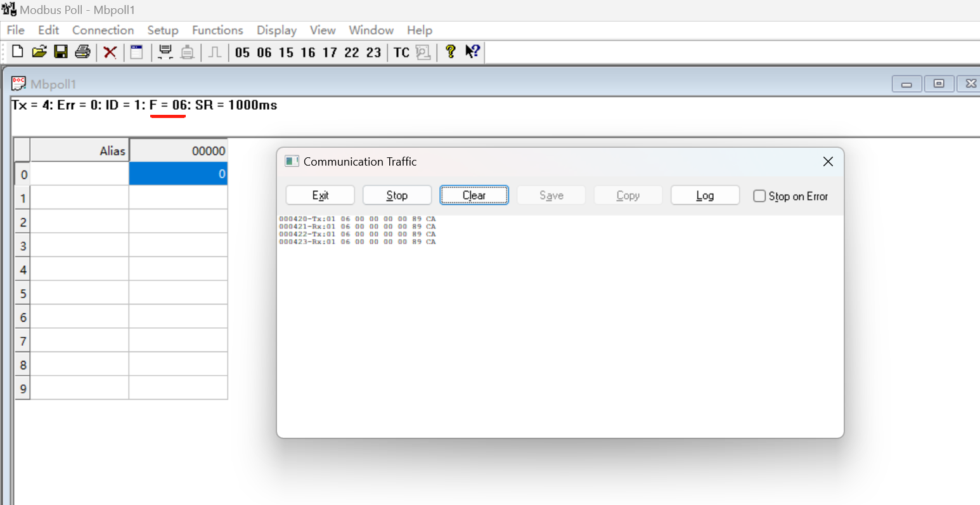Image resolution: width=980 pixels, height=505 pixels.
Task: Open a file with the folder icon
Action: click(x=39, y=52)
